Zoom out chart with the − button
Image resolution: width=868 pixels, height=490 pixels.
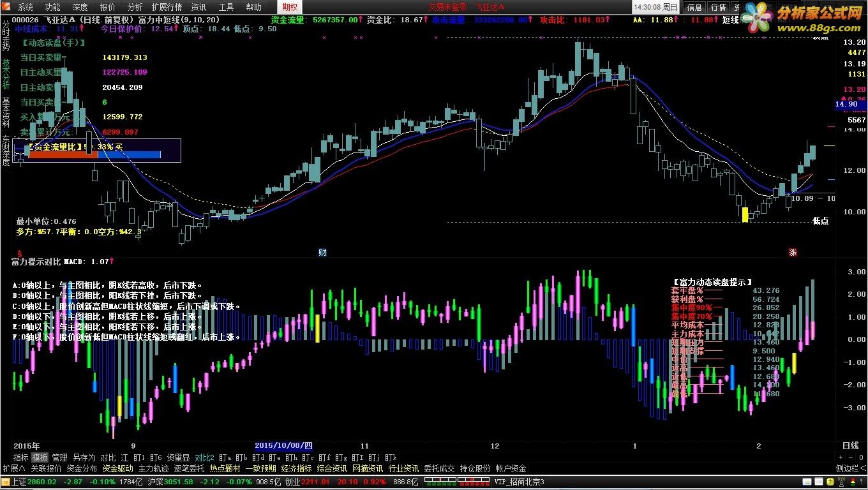(851, 457)
